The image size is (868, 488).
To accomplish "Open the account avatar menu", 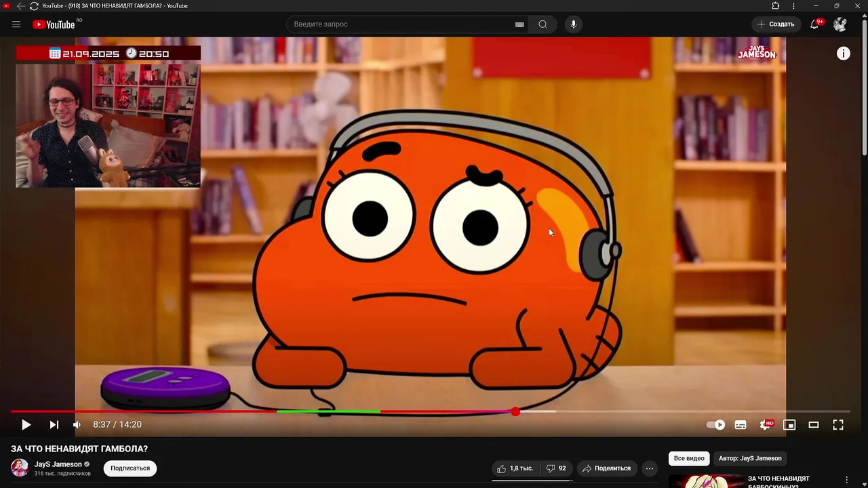I will coord(840,24).
